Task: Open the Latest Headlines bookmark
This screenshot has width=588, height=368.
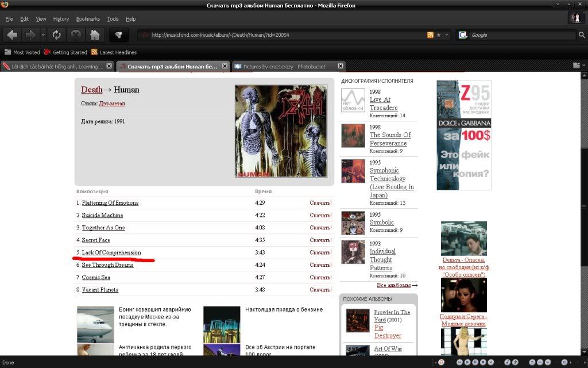Action: [x=118, y=52]
